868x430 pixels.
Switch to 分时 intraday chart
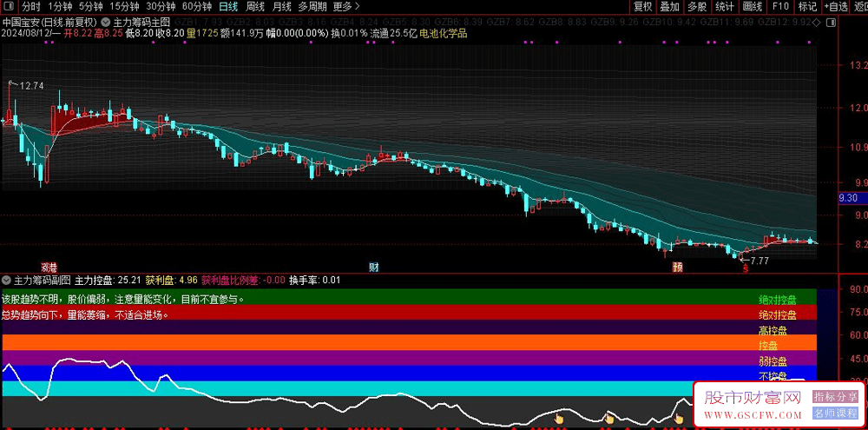pos(31,7)
